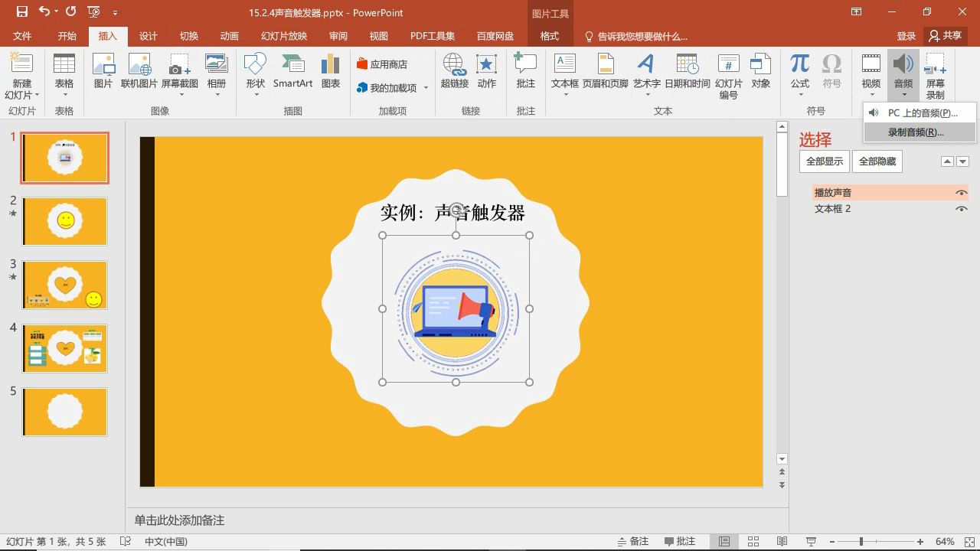Click the Undo arrow icon
The height and width of the screenshot is (551, 980).
(x=44, y=11)
